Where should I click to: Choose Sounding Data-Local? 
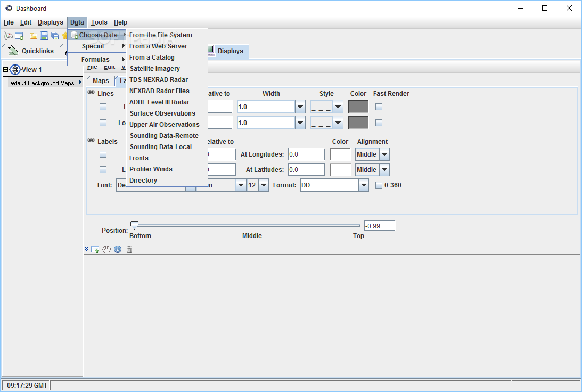click(x=167, y=146)
